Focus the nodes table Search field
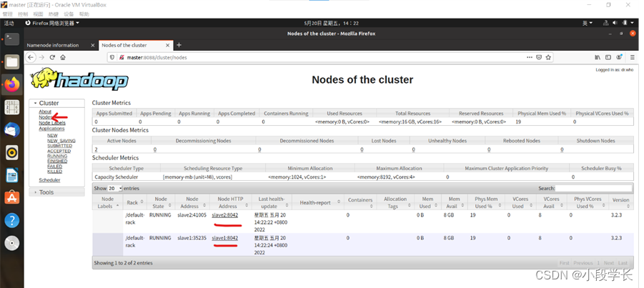Screen dimensions: 644x288 click(593, 188)
